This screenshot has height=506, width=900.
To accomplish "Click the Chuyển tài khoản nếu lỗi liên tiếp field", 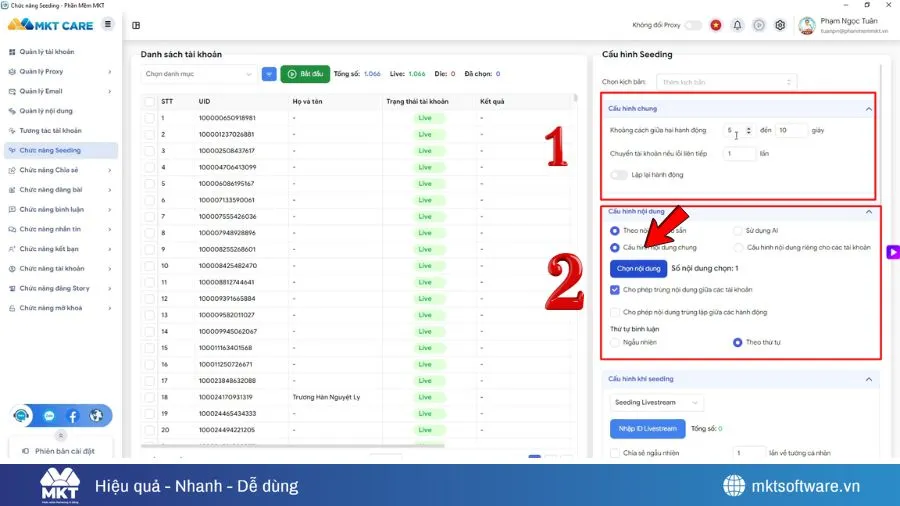I will coord(739,154).
